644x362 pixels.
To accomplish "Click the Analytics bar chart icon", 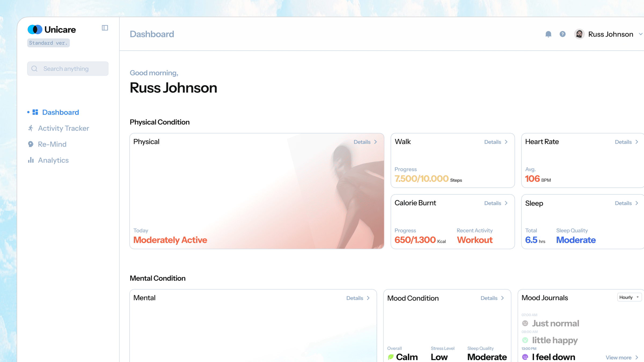I will coord(31,160).
